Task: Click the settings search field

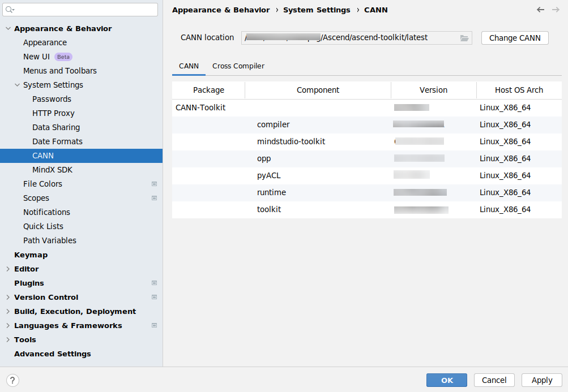Action: pyautogui.click(x=80, y=10)
